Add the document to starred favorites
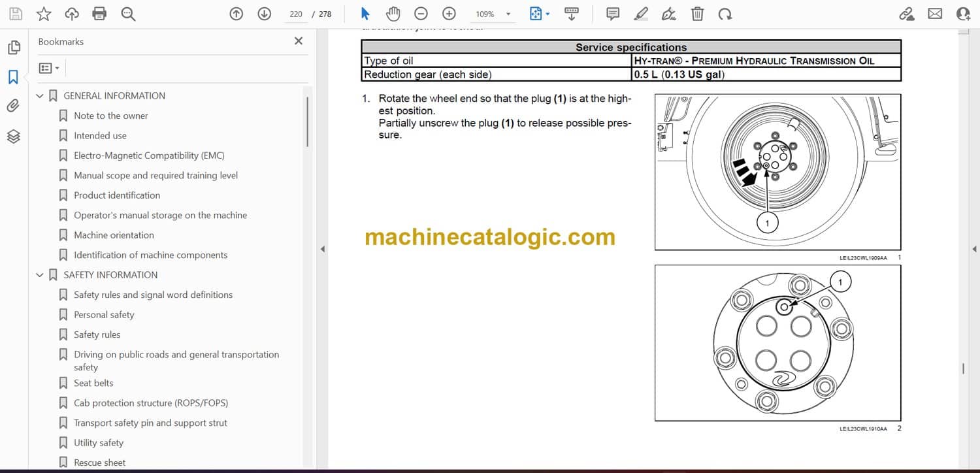The width and height of the screenshot is (980, 473). tap(43, 14)
